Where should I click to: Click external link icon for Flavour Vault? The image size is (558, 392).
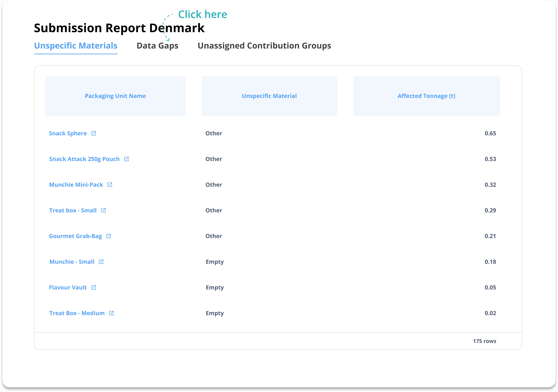[94, 288]
